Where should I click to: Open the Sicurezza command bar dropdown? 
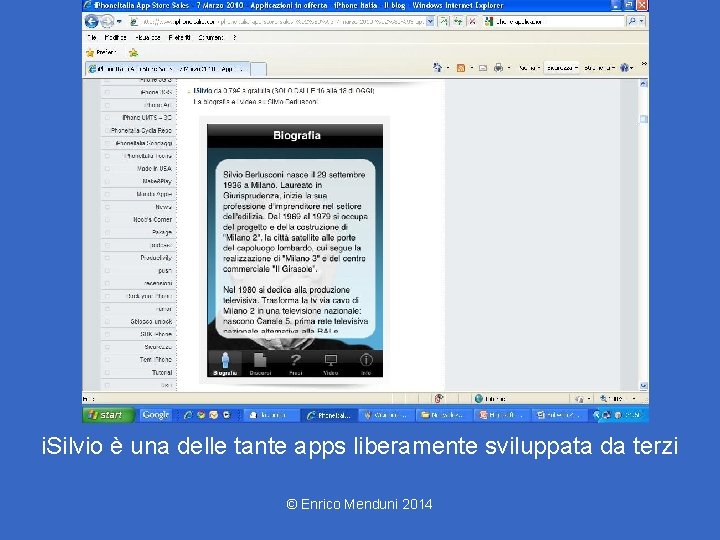click(562, 68)
